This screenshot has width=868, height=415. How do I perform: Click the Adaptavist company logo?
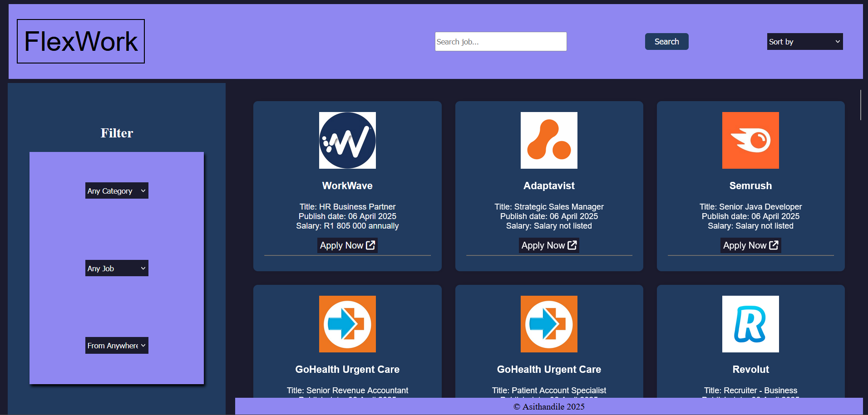(549, 140)
